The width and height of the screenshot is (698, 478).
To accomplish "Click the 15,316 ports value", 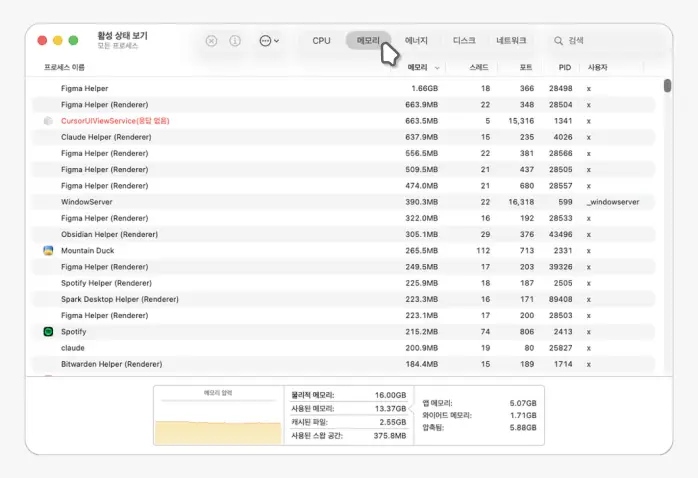I will pos(521,121).
